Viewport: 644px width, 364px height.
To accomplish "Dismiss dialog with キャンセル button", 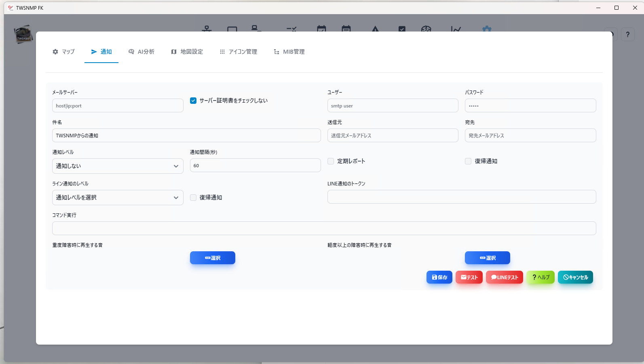I will (x=575, y=277).
